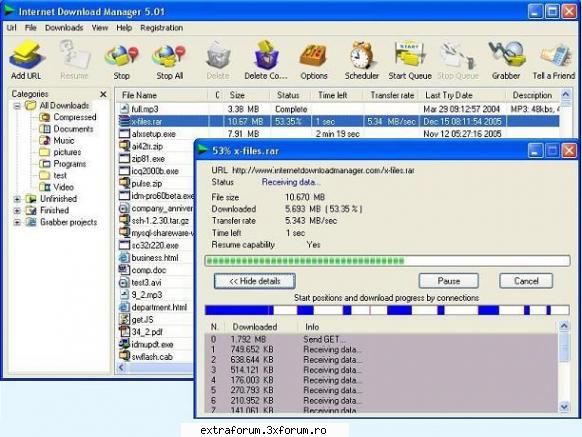This screenshot has width=582, height=437.
Task: Click up arrow of connections list scrollbar
Action: pos(564,326)
